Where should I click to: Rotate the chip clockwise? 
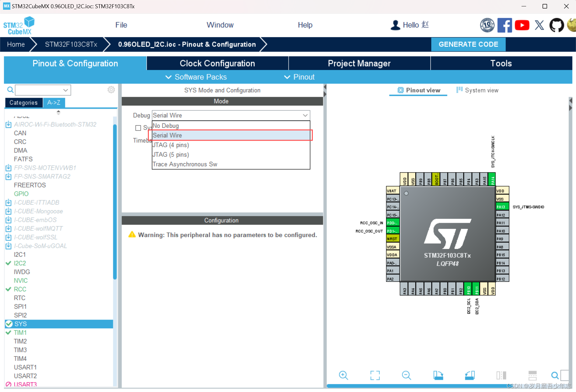tap(438, 375)
